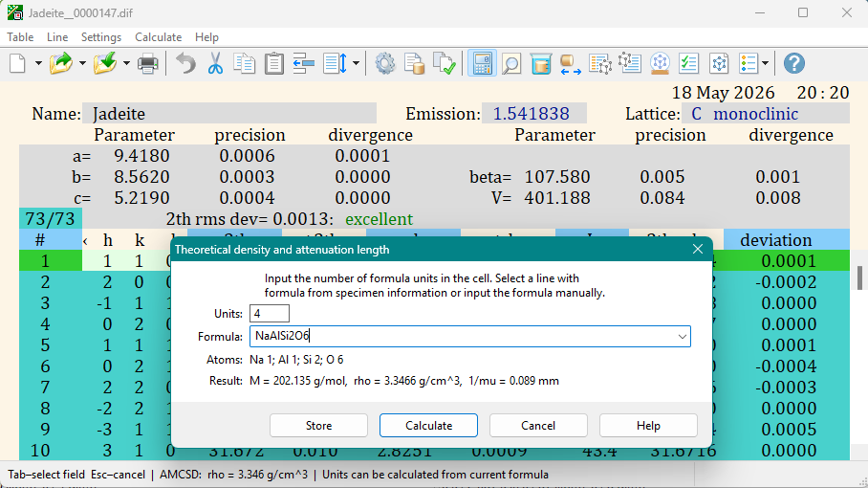Click the insert line left-arrow icon
Screen dimensions: 868x488
click(x=303, y=64)
